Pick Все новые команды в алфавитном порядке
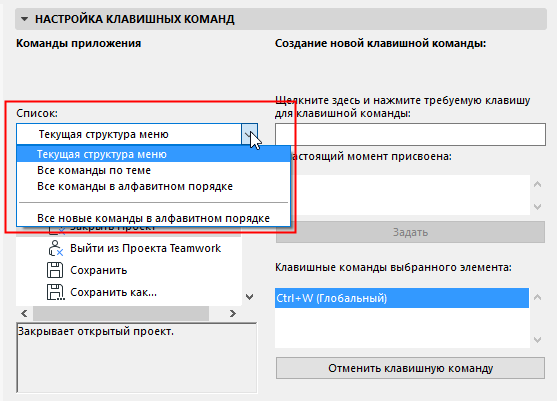The width and height of the screenshot is (557, 401). (x=153, y=218)
